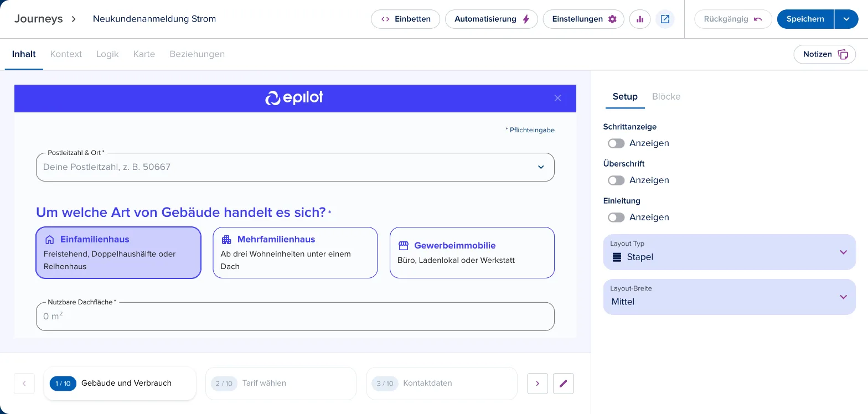Select step 3/10 Kontaktdaten
868x414 pixels.
point(442,383)
